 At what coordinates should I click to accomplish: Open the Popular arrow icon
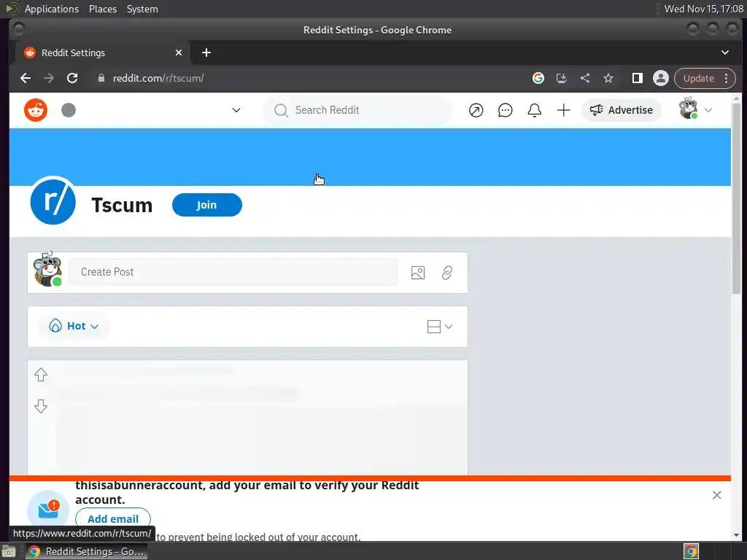click(476, 111)
